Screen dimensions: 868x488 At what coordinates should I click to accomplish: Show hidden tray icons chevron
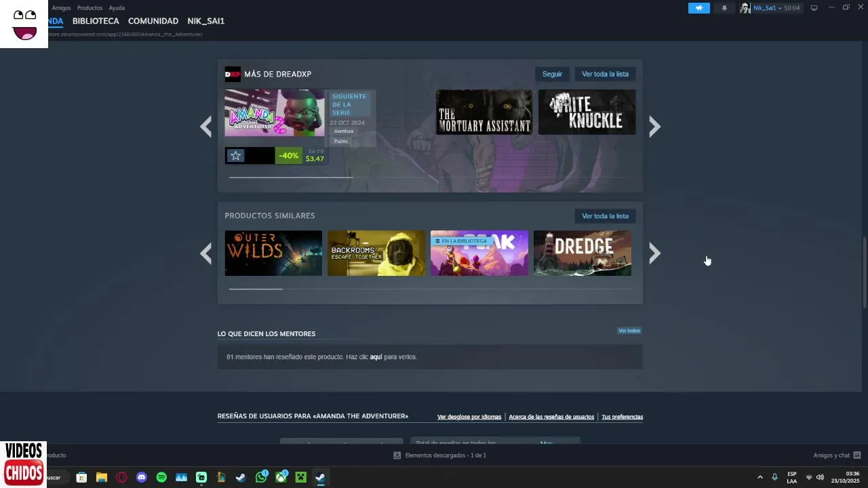(x=759, y=477)
